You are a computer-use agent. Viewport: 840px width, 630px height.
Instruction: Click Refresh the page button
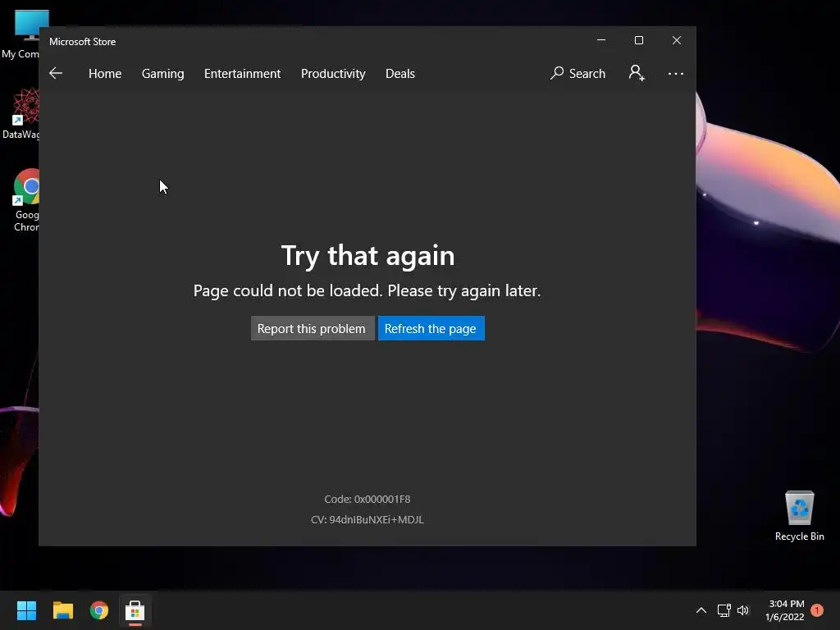pyautogui.click(x=431, y=328)
